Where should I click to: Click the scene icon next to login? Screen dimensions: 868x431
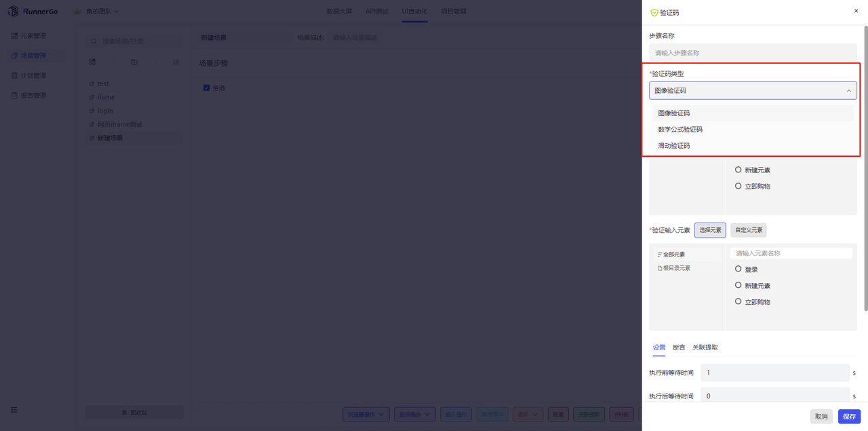pyautogui.click(x=92, y=111)
